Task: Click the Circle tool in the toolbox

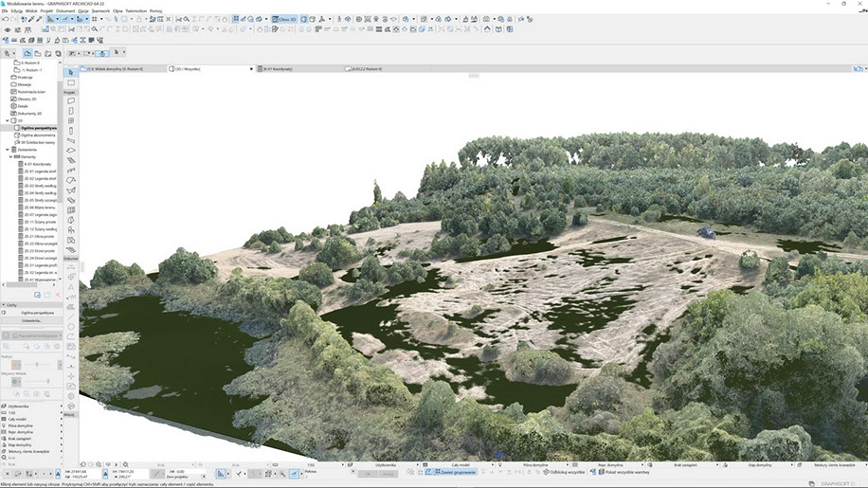Action: pos(70,329)
